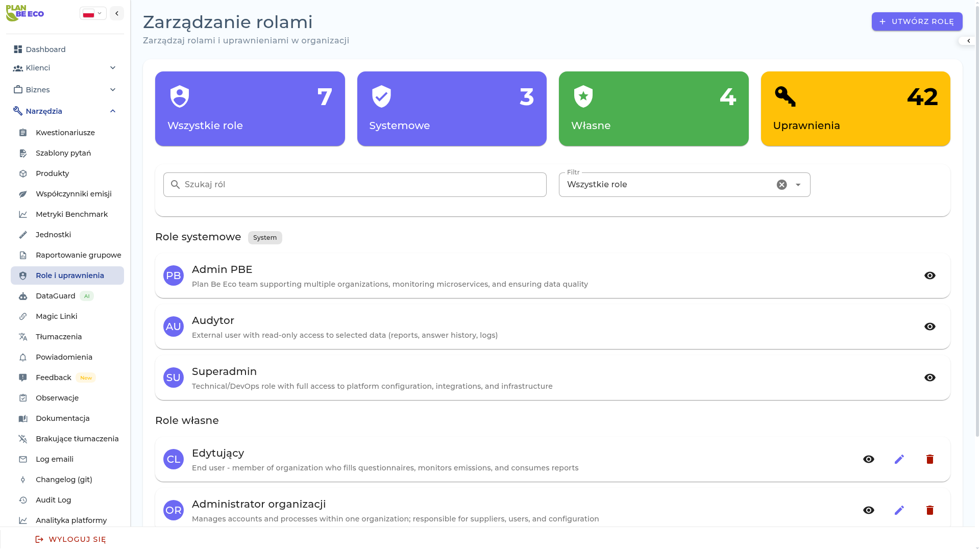This screenshot has width=980, height=551.
Task: Go to Audit Log menu item
Action: [x=54, y=500]
